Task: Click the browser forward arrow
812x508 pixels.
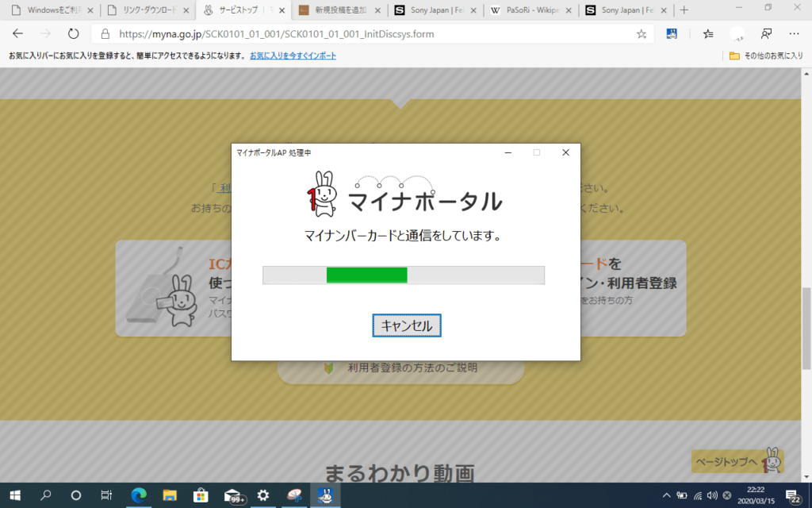Action: pos(45,34)
